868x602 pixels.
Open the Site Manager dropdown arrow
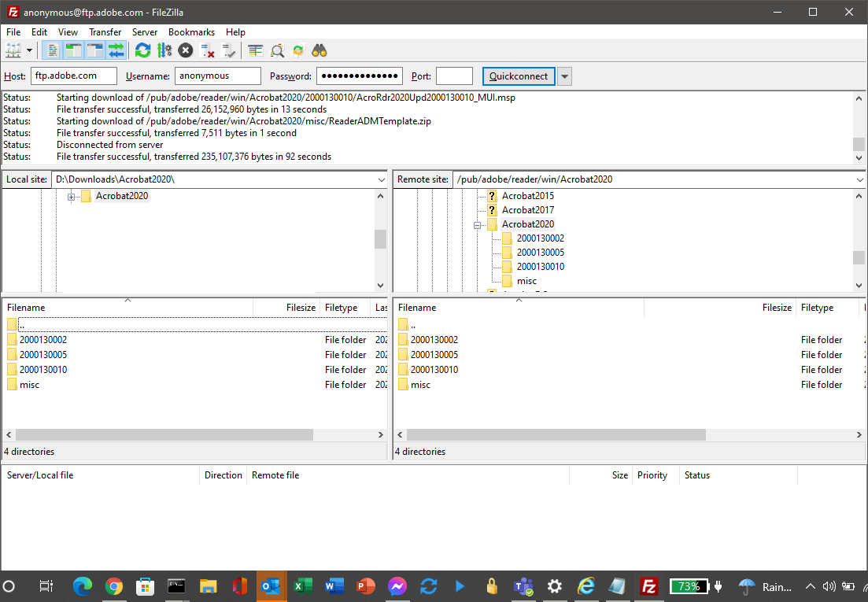coord(30,50)
